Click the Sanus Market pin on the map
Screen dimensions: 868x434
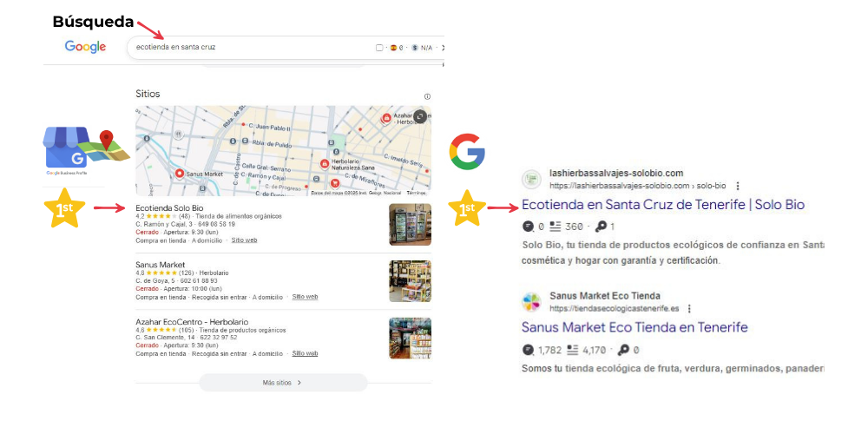pos(180,174)
